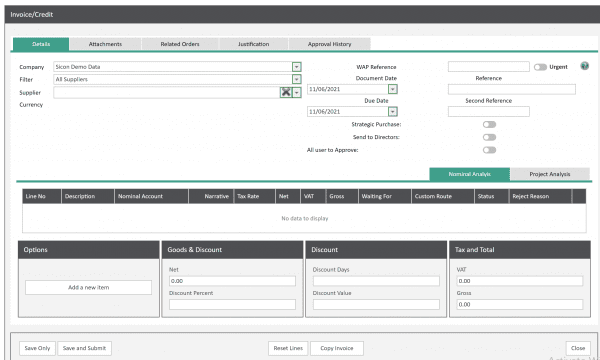The image size is (600, 360).
Task: Click the Discount Percent field
Action: click(232, 305)
